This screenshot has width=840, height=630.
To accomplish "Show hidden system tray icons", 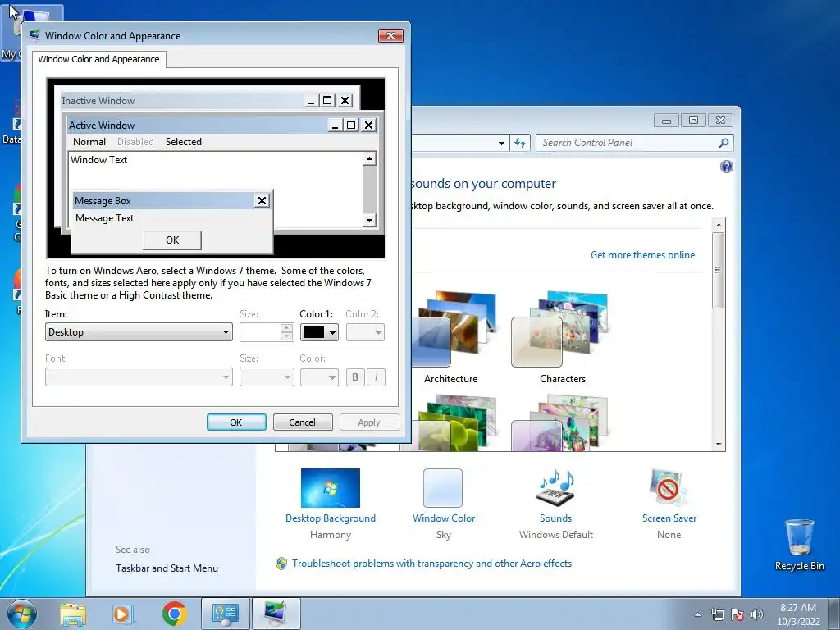I will 697,615.
